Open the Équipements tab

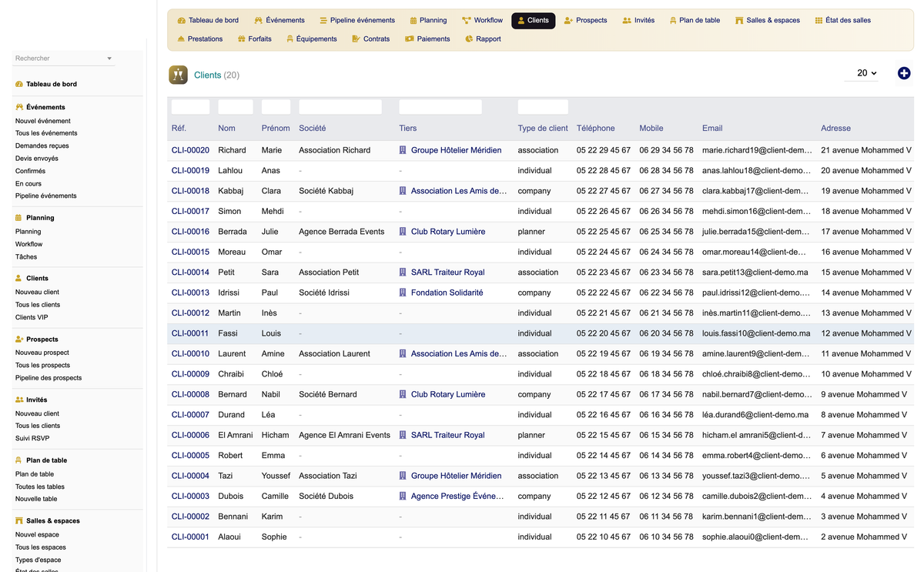point(311,38)
